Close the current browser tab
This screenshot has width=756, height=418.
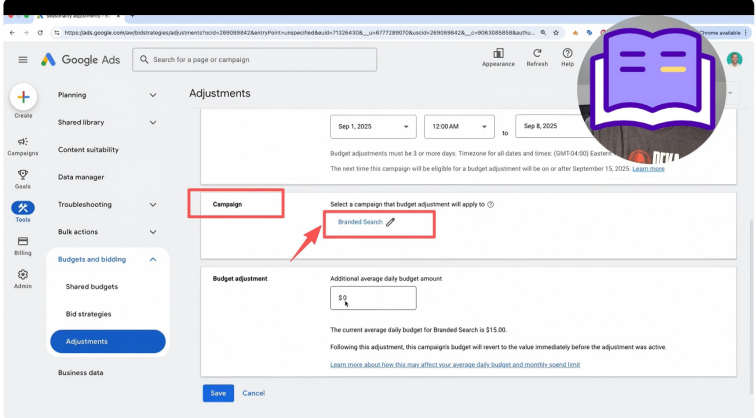pyautogui.click(x=118, y=16)
